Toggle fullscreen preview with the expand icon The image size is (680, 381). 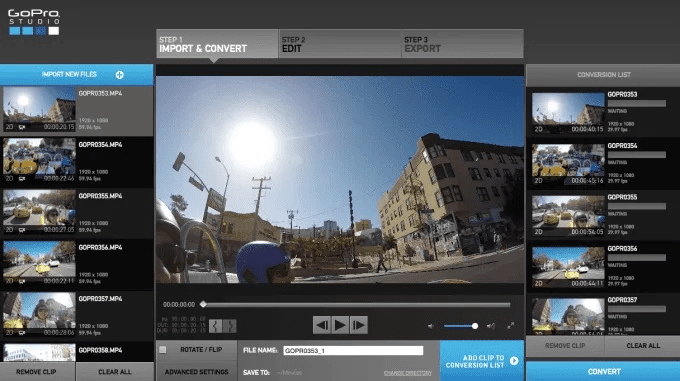click(x=511, y=326)
